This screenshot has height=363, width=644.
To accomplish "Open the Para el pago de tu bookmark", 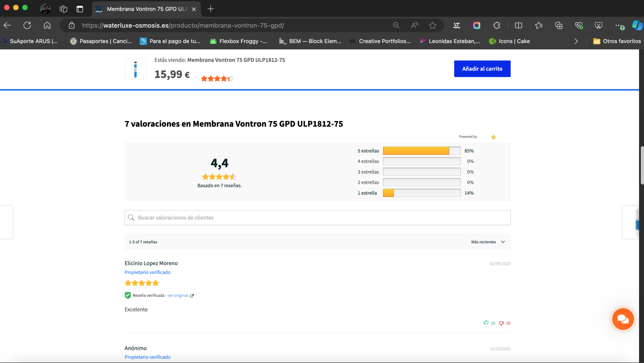I will point(170,41).
